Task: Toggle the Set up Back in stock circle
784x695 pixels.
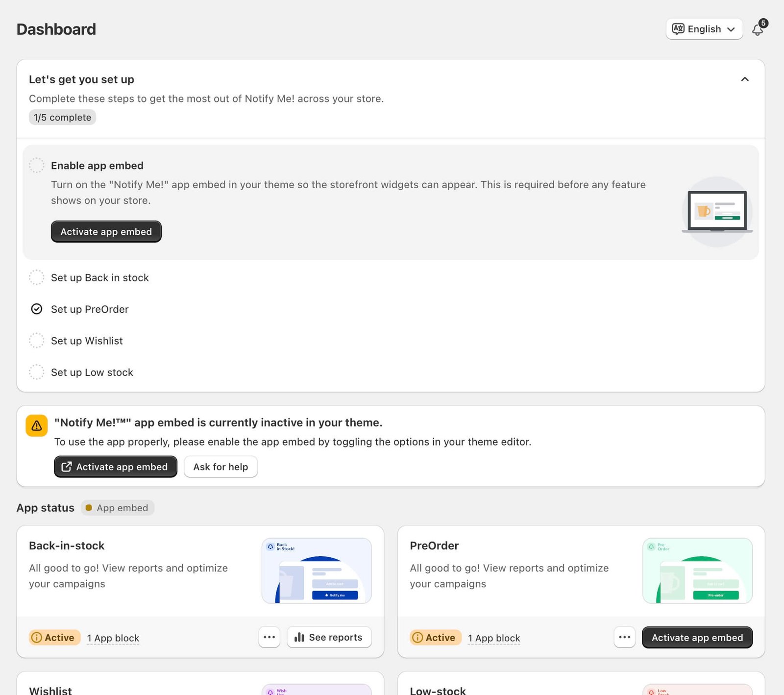Action: click(x=37, y=277)
